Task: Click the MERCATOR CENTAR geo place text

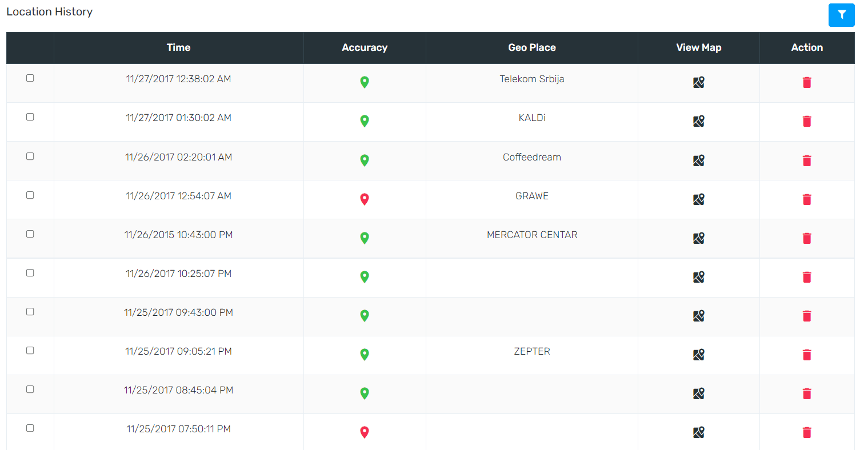Action: (x=532, y=235)
